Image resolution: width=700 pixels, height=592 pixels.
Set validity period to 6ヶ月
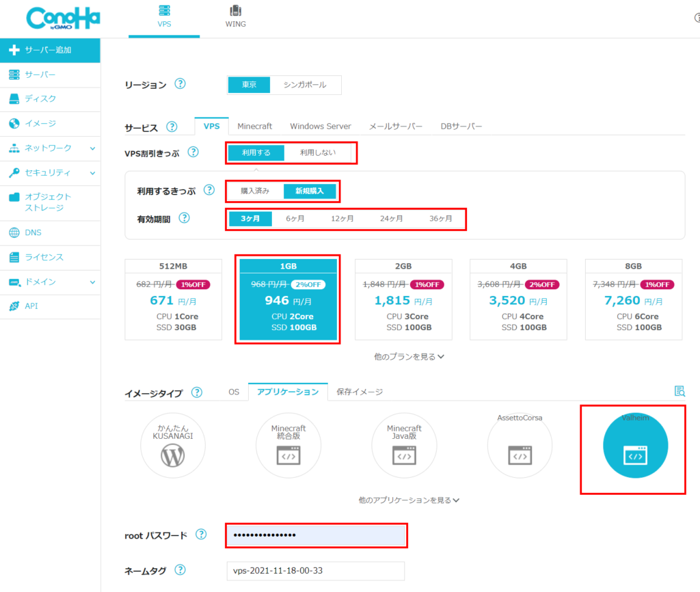295,219
